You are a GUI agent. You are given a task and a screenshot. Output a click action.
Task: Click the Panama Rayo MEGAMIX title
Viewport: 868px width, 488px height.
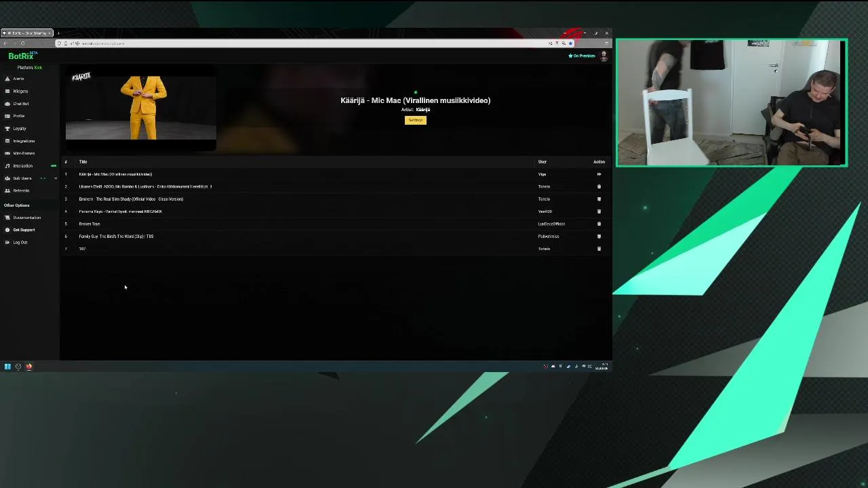(x=120, y=211)
